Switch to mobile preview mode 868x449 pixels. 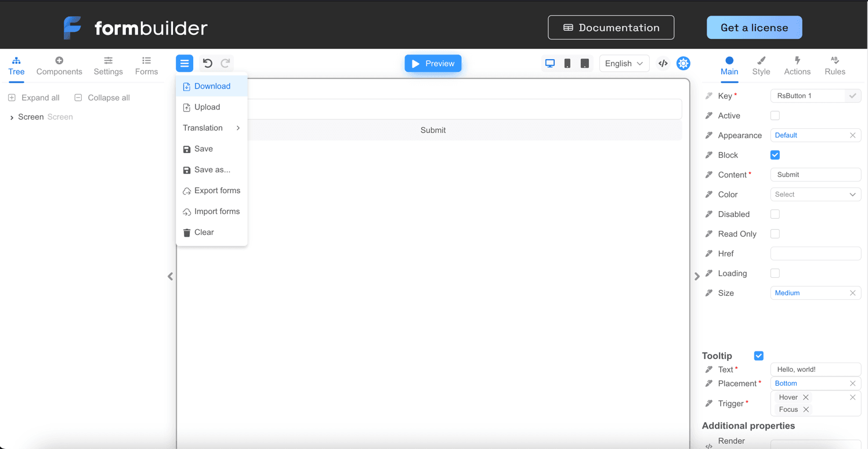[567, 63]
